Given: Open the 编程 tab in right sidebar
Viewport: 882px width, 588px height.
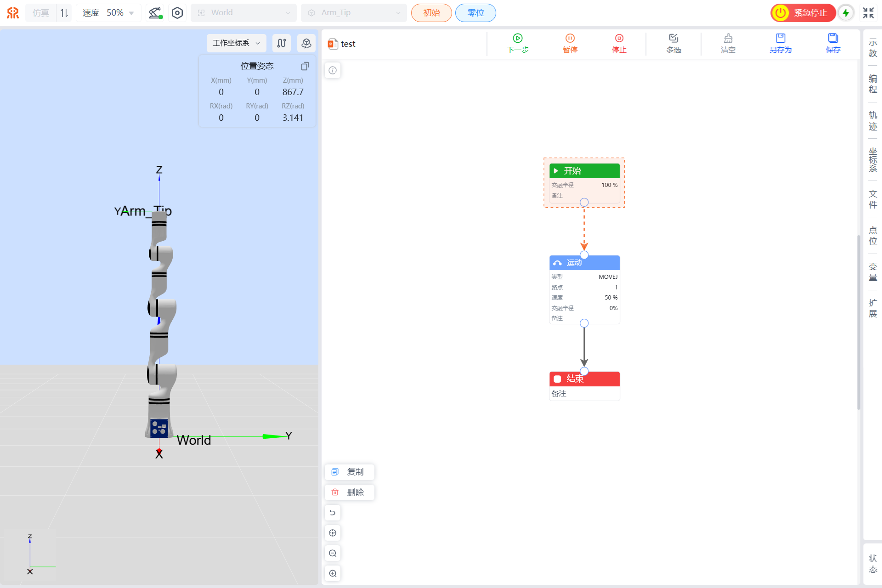Looking at the screenshot, I should coord(872,84).
